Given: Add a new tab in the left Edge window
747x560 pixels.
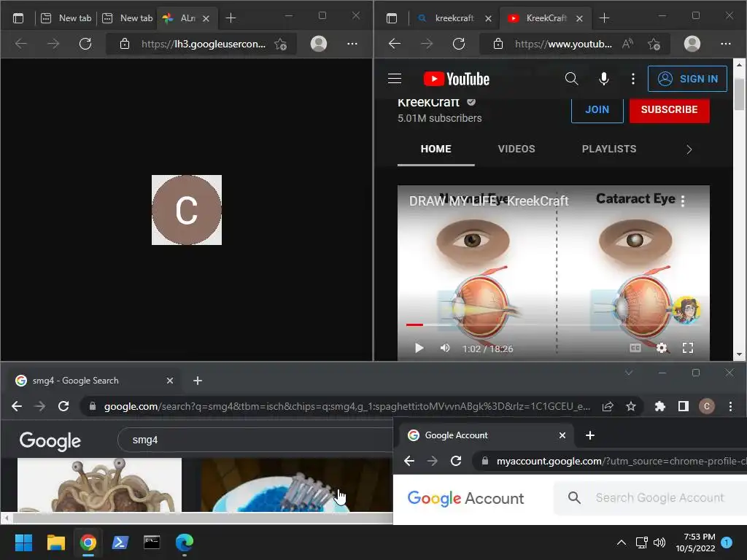Looking at the screenshot, I should 231,18.
